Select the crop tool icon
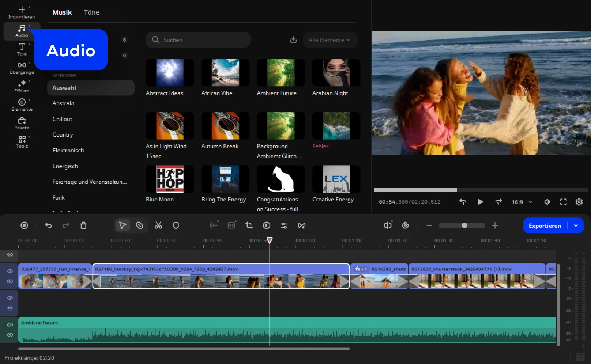Image resolution: width=591 pixels, height=364 pixels. click(249, 225)
